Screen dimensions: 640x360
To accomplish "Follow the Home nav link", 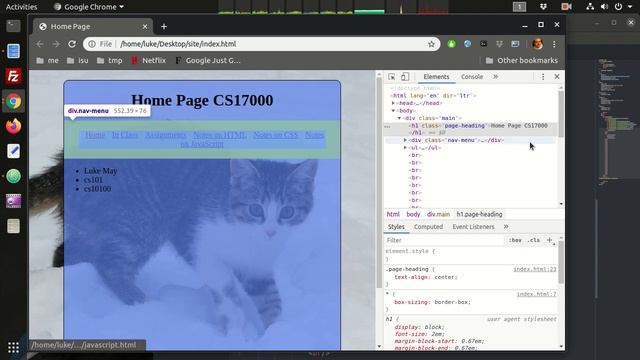I will click(95, 135).
